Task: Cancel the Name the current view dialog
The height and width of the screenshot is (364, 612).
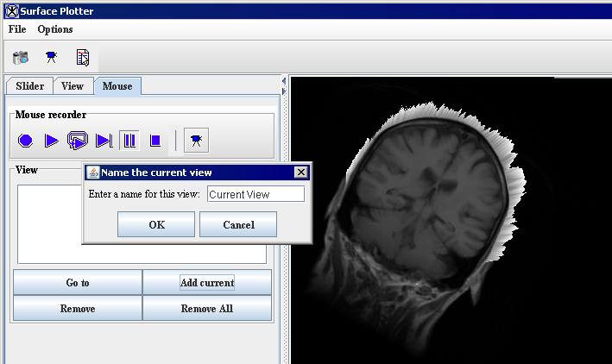Action: click(x=238, y=225)
